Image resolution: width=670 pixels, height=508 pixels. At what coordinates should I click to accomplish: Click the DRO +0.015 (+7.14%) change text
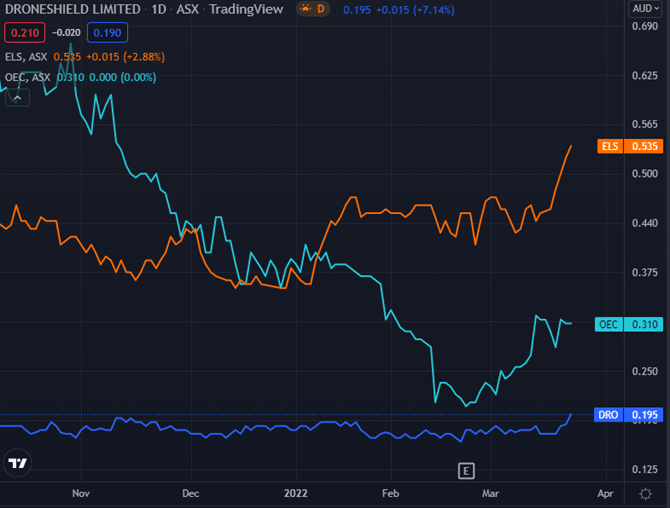pyautogui.click(x=415, y=9)
